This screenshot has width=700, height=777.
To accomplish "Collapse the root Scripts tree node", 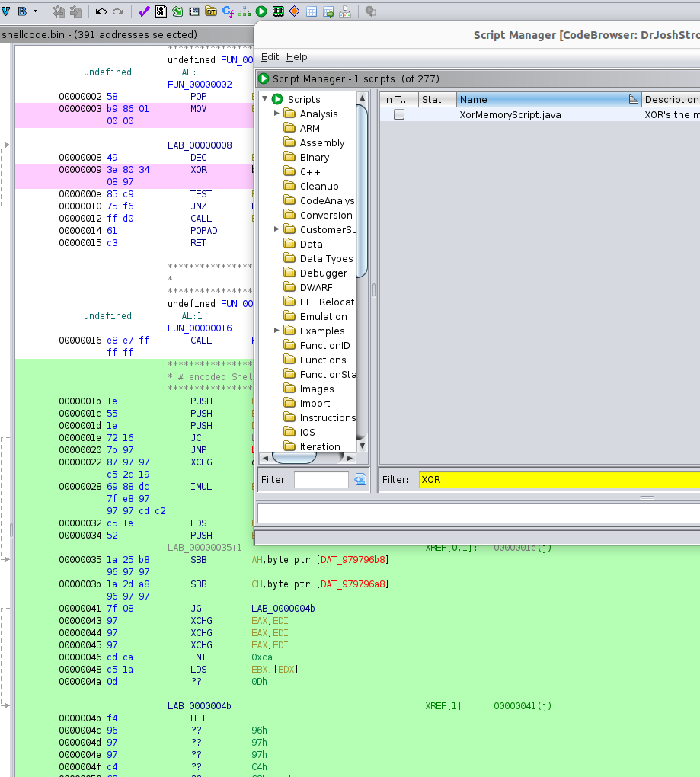I will [265, 99].
